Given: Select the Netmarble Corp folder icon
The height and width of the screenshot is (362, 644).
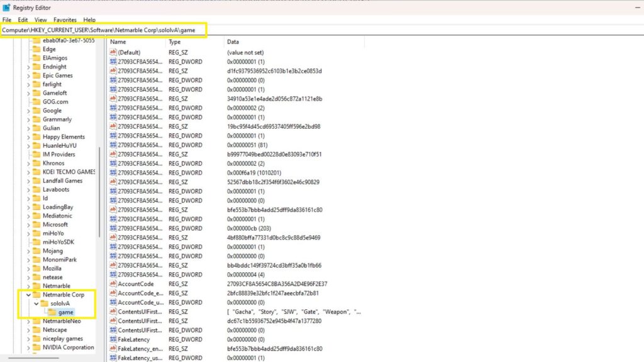Looking at the screenshot, I should click(x=36, y=295).
